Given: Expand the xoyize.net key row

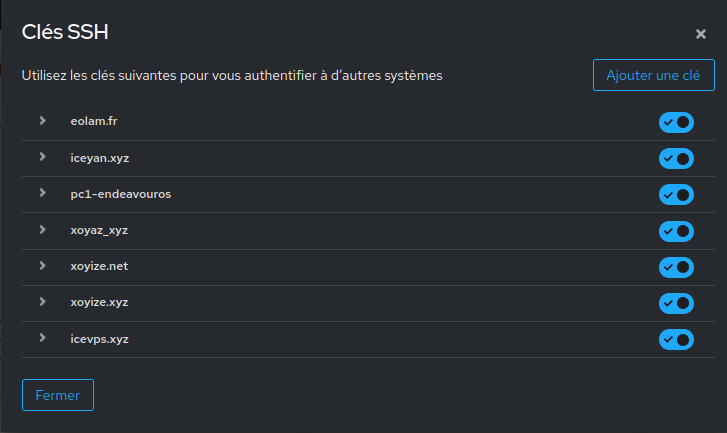Looking at the screenshot, I should tap(42, 266).
